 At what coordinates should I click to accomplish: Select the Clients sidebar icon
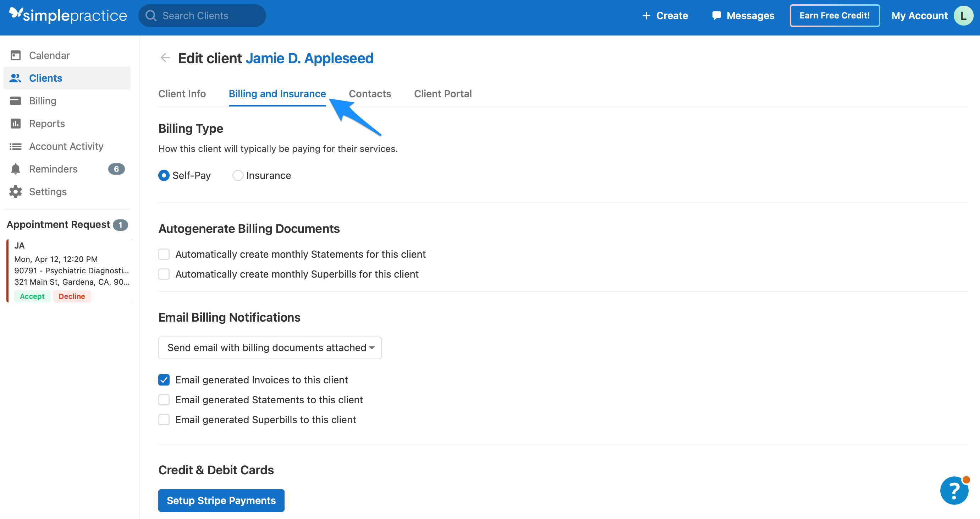(15, 78)
